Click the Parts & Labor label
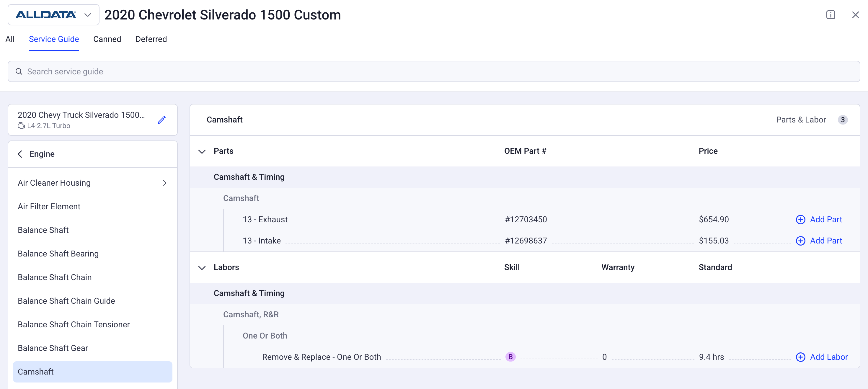Image resolution: width=868 pixels, height=389 pixels. point(801,120)
